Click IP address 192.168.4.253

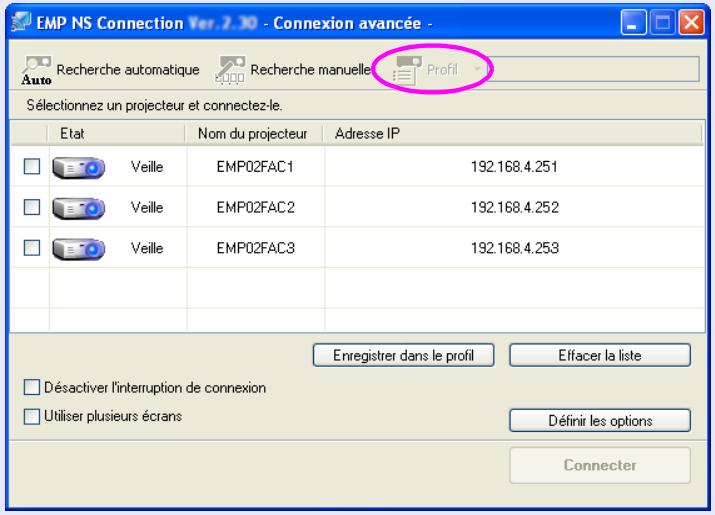tap(514, 248)
